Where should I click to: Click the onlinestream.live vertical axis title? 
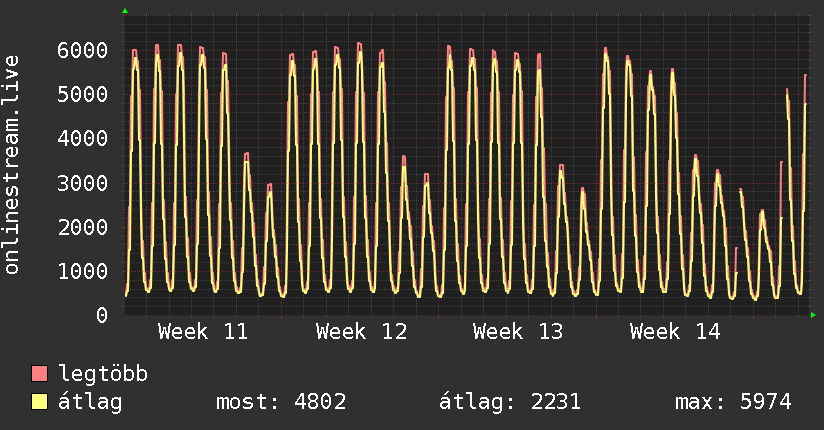coord(12,165)
